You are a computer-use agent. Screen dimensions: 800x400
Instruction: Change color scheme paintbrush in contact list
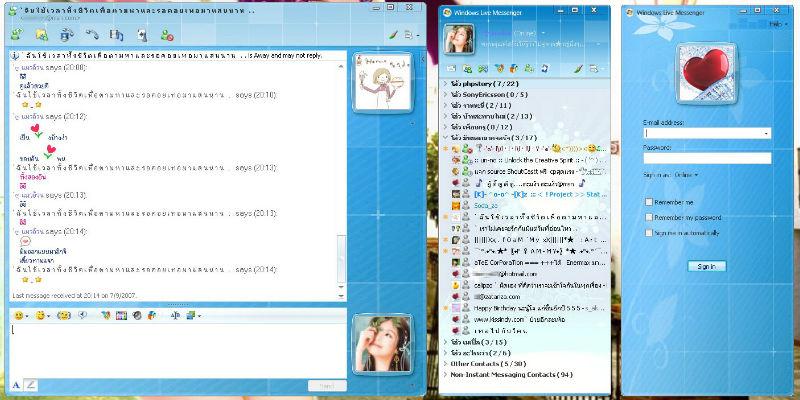click(x=578, y=68)
